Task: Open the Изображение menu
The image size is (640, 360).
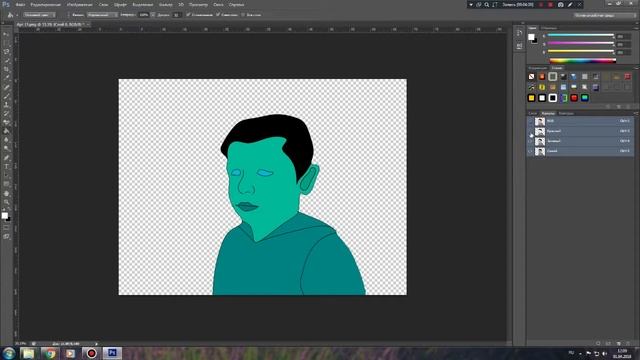Action: tap(80, 5)
